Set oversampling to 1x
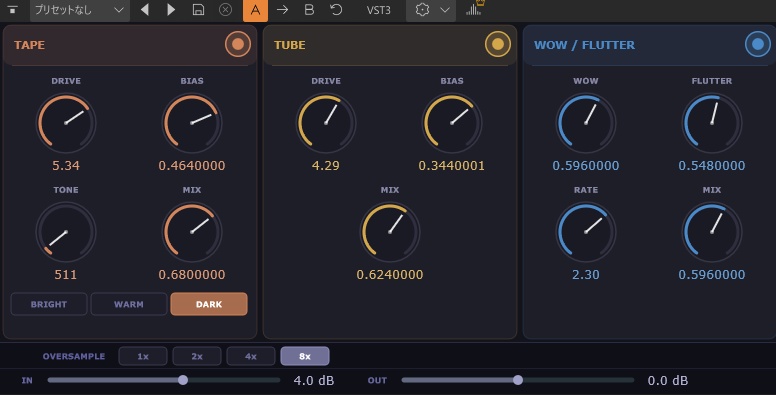Screen dimensions: 776x395 (143, 356)
